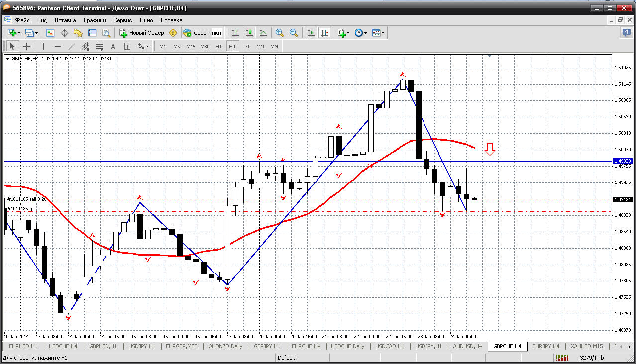
Task: Switch chart to Candlesticks icon
Action: [249, 33]
